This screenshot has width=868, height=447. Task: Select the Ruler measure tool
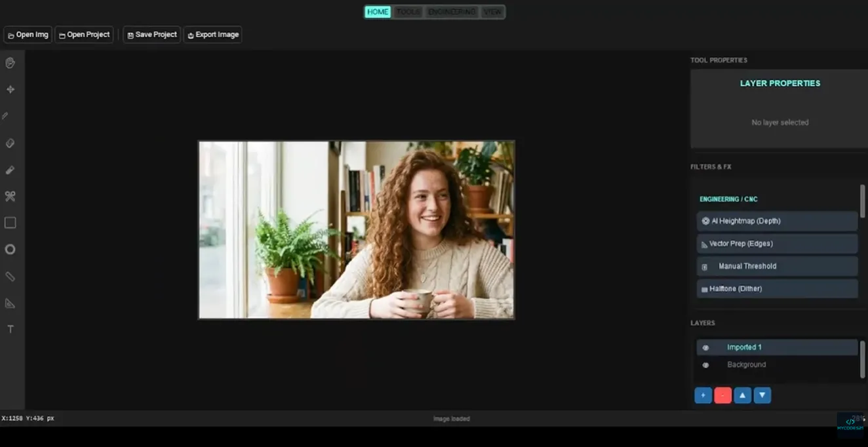[10, 276]
